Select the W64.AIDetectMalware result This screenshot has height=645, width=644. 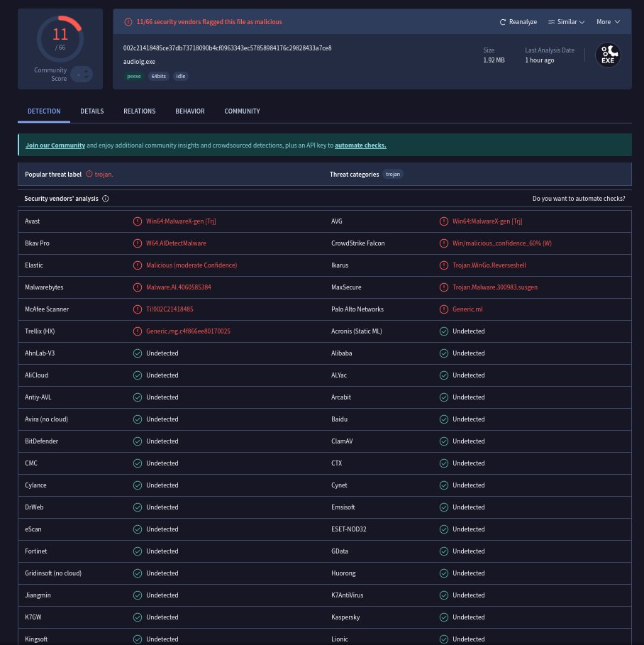(176, 243)
